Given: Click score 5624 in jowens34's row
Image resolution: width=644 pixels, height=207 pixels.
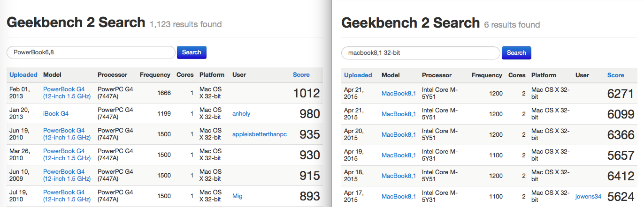Looking at the screenshot, I should (x=621, y=197).
